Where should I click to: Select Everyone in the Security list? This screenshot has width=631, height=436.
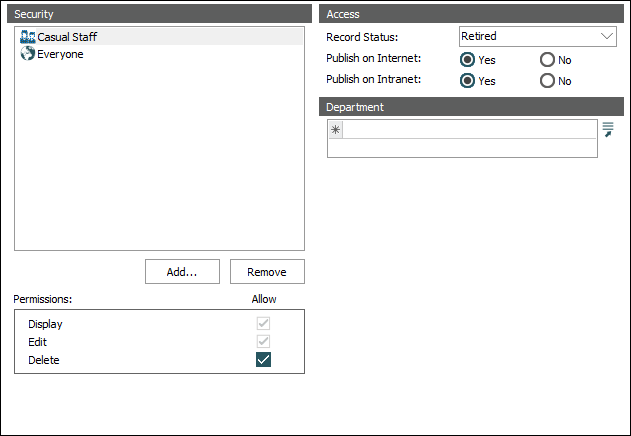click(x=60, y=54)
